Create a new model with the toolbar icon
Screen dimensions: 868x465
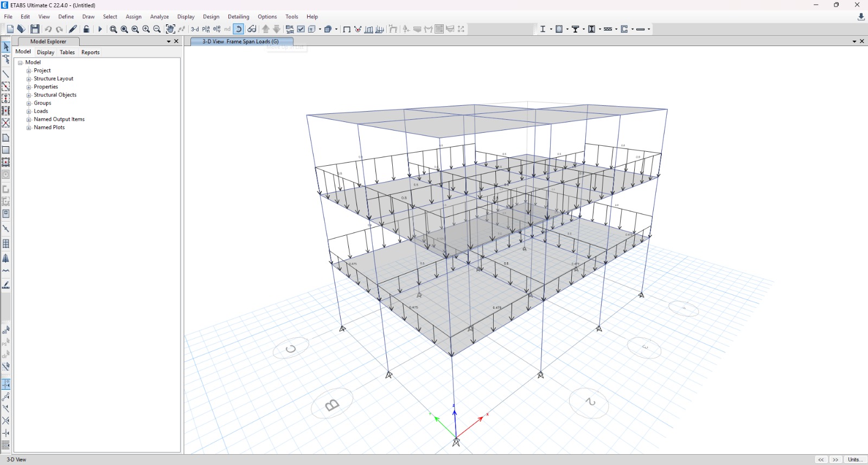(10, 29)
